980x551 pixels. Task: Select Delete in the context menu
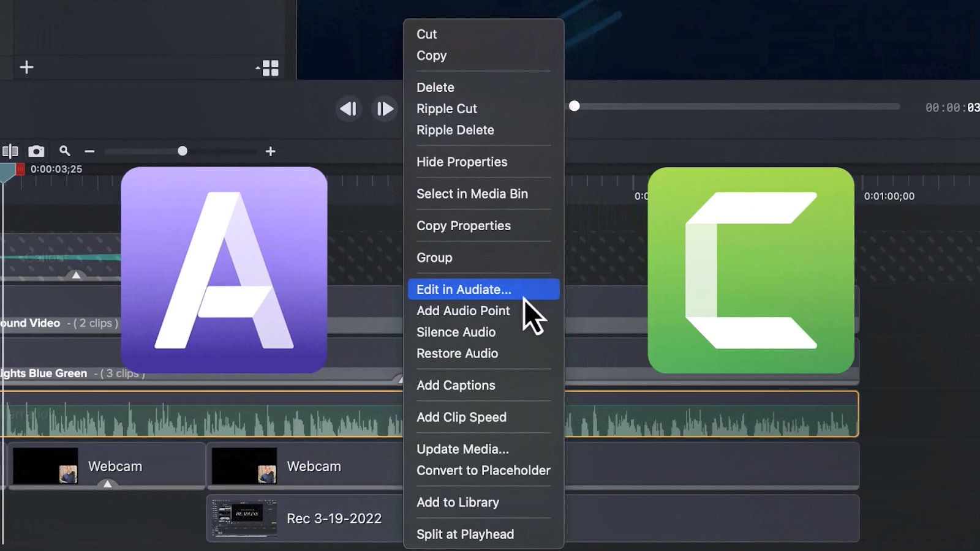coord(435,88)
